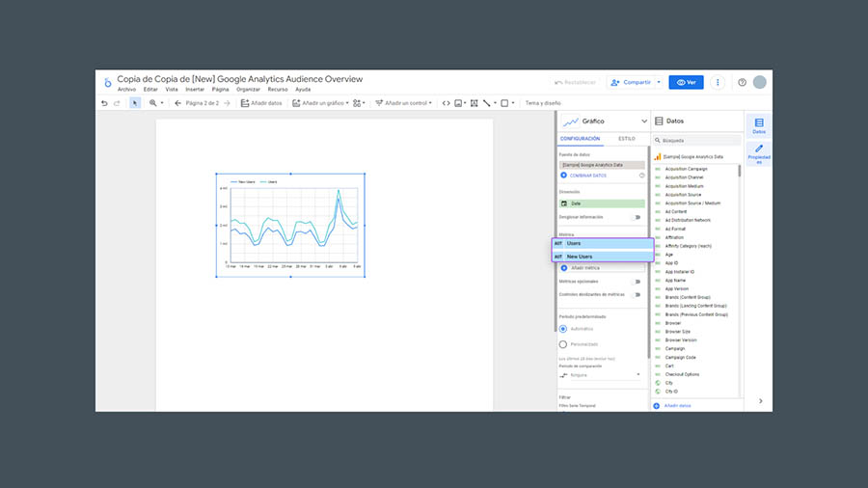
Task: Select the Acquisition Campaign field
Action: (x=686, y=169)
